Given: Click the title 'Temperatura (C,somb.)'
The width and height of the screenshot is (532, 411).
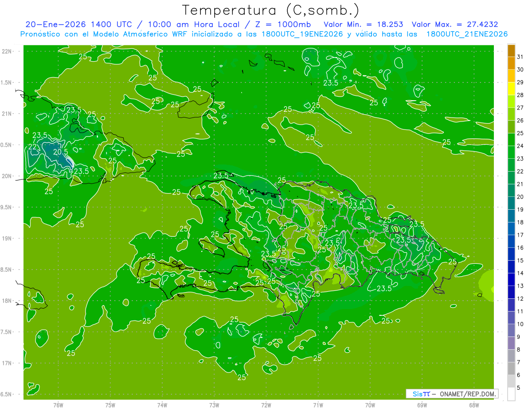Looking at the screenshot, I should (270, 10).
